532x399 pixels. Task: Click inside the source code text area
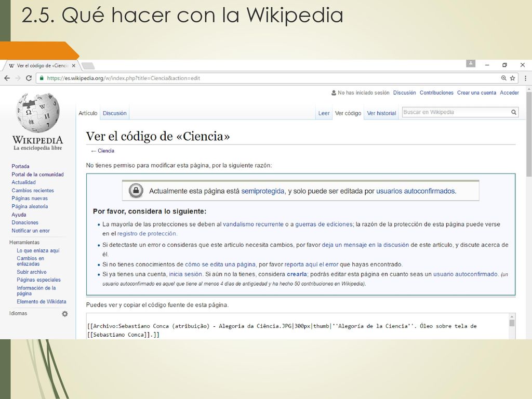298,326
